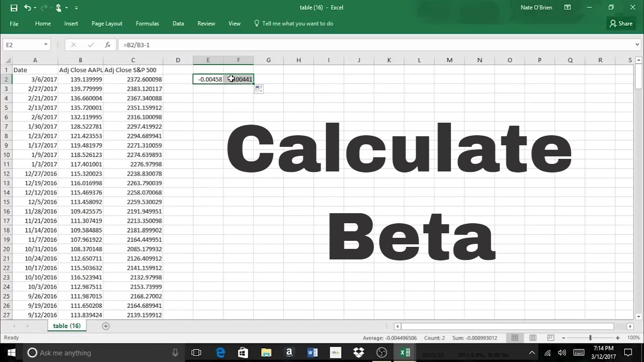Click the Select All corner triangle
The image size is (644, 362).
pos(6,60)
